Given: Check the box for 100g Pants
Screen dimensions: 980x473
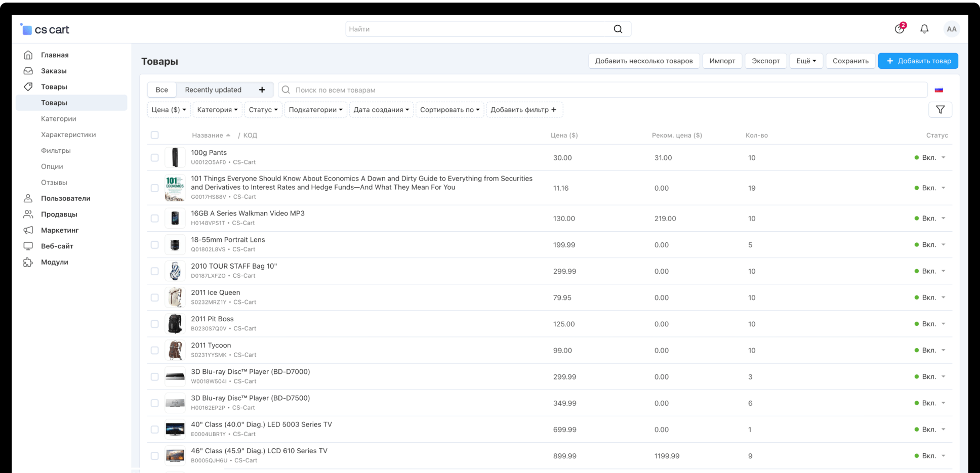Looking at the screenshot, I should (x=155, y=158).
